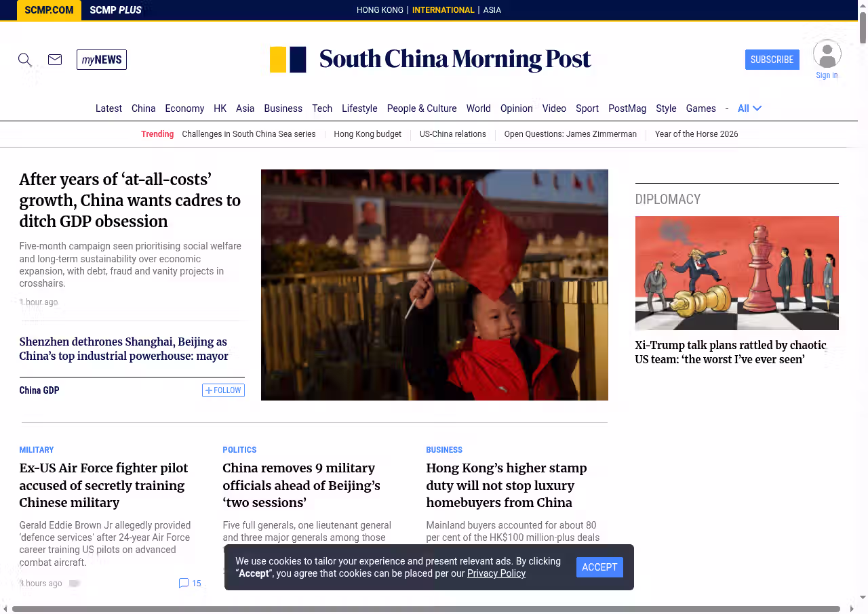
Task: Click the horizontal scrollbar at bottom
Action: coord(426,609)
